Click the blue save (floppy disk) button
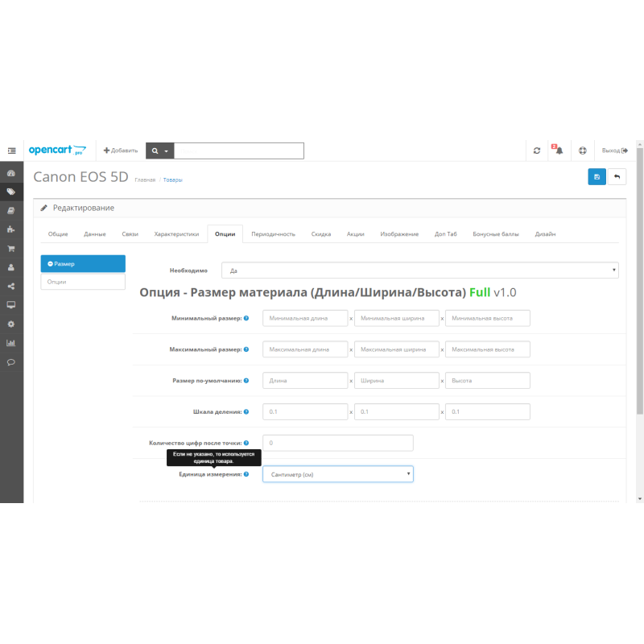This screenshot has width=644, height=644. [597, 177]
